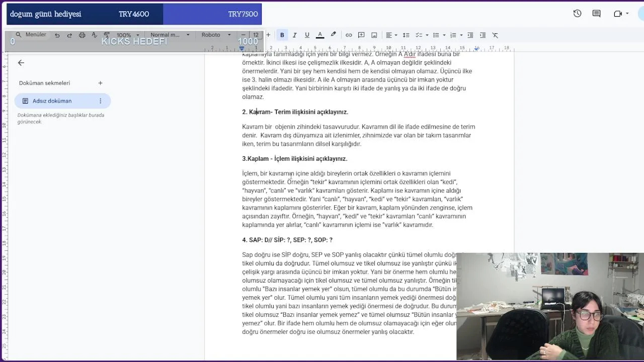Open the three-dot menu for Adsız doküman
This screenshot has height=362, width=644.
tap(100, 101)
